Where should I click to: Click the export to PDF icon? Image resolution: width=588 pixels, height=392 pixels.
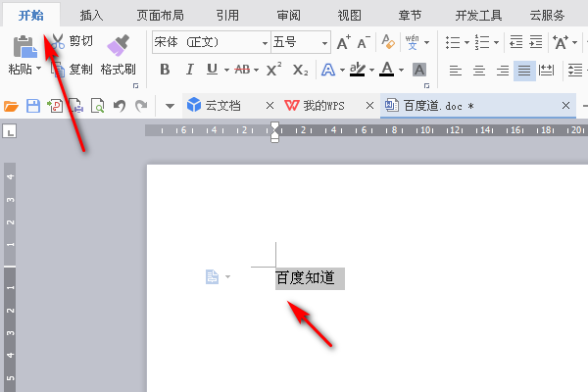[55, 106]
